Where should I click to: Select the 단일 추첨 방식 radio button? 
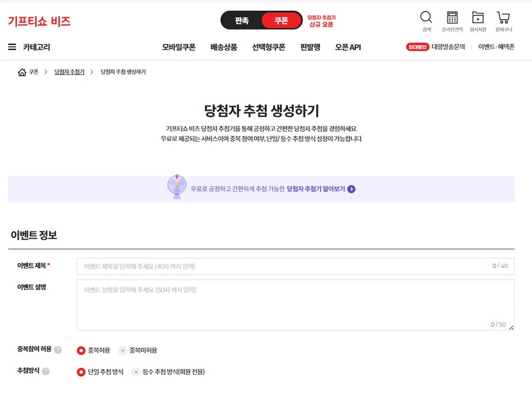tap(81, 372)
